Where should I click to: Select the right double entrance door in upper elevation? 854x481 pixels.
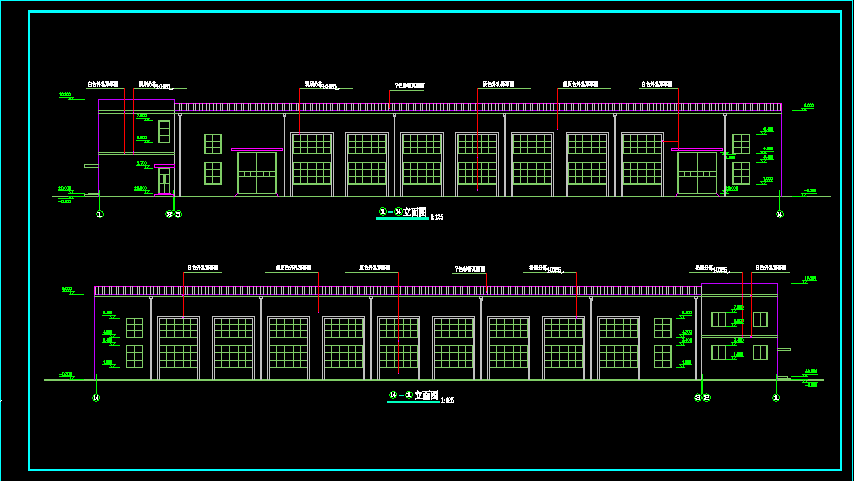coord(697,173)
